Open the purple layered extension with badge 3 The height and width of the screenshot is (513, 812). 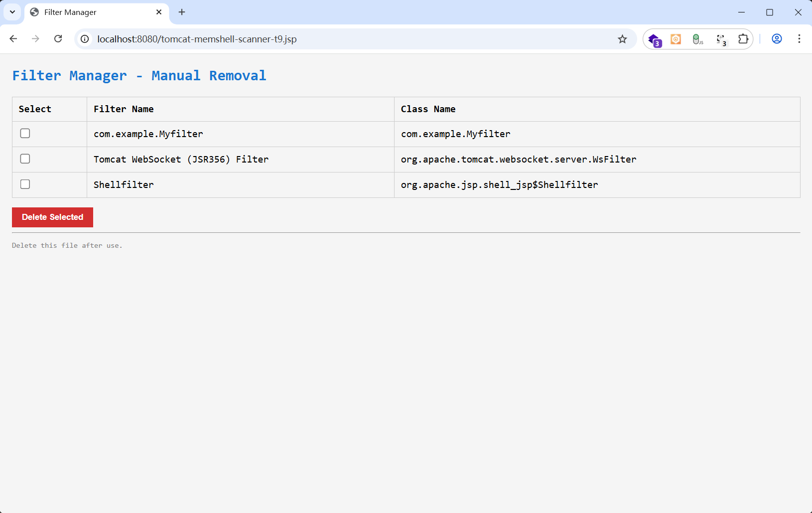(654, 39)
